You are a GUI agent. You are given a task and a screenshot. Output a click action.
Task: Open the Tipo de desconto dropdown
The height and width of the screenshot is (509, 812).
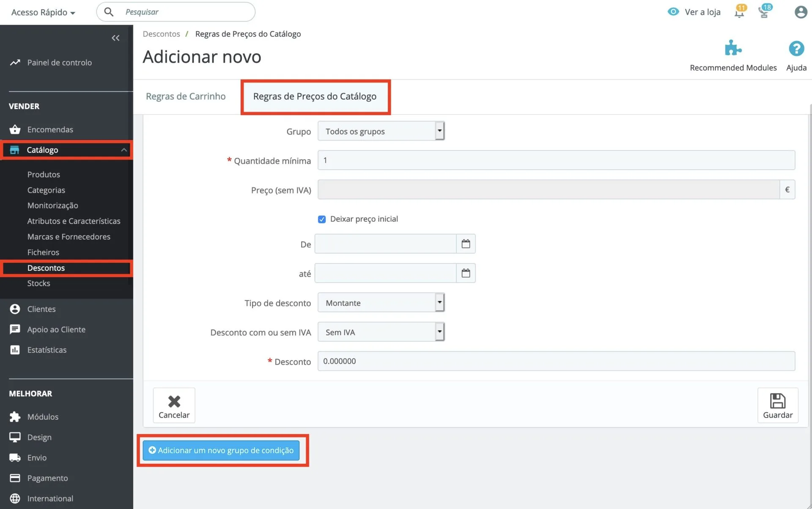pyautogui.click(x=381, y=303)
